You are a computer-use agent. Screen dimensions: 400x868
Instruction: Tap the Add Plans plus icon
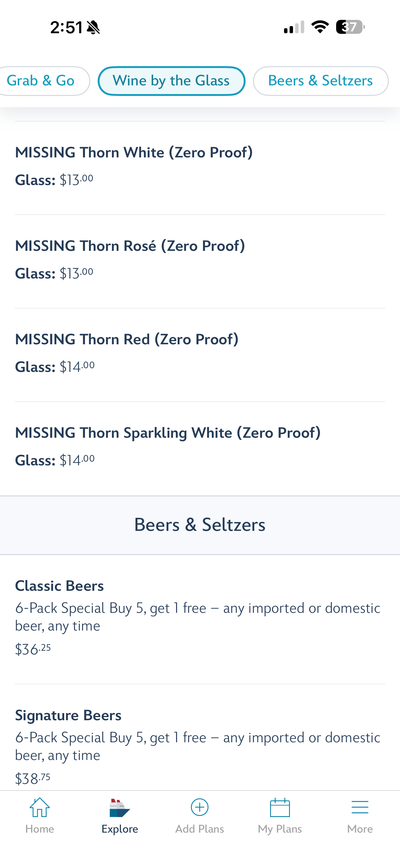tap(200, 807)
